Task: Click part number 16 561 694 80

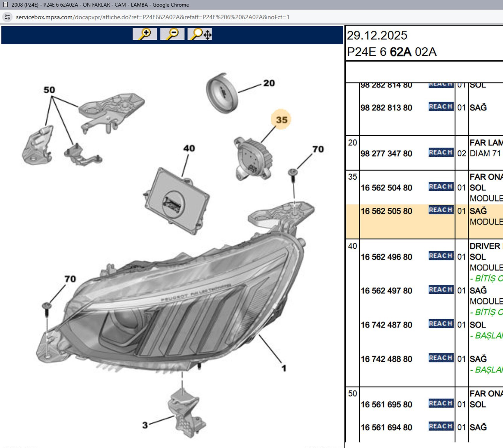Action: 386,428
